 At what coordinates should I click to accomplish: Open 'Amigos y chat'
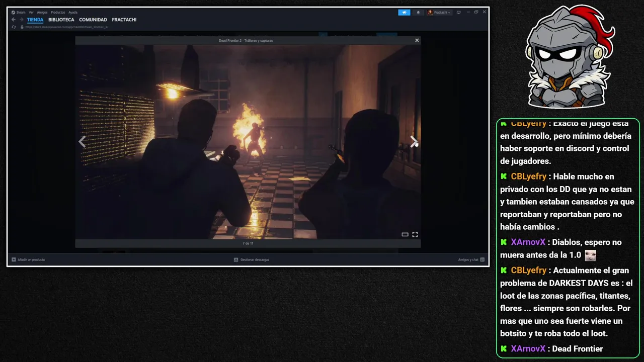[x=471, y=259]
